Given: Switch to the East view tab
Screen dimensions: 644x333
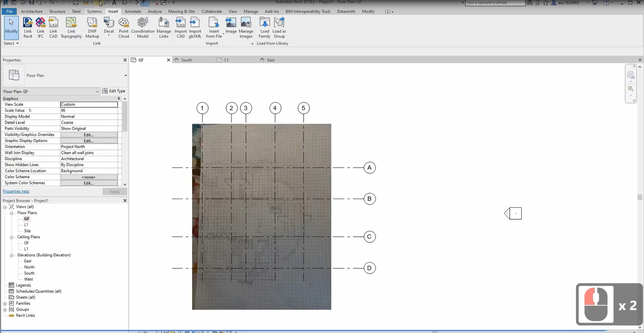Looking at the screenshot, I should click(271, 60).
